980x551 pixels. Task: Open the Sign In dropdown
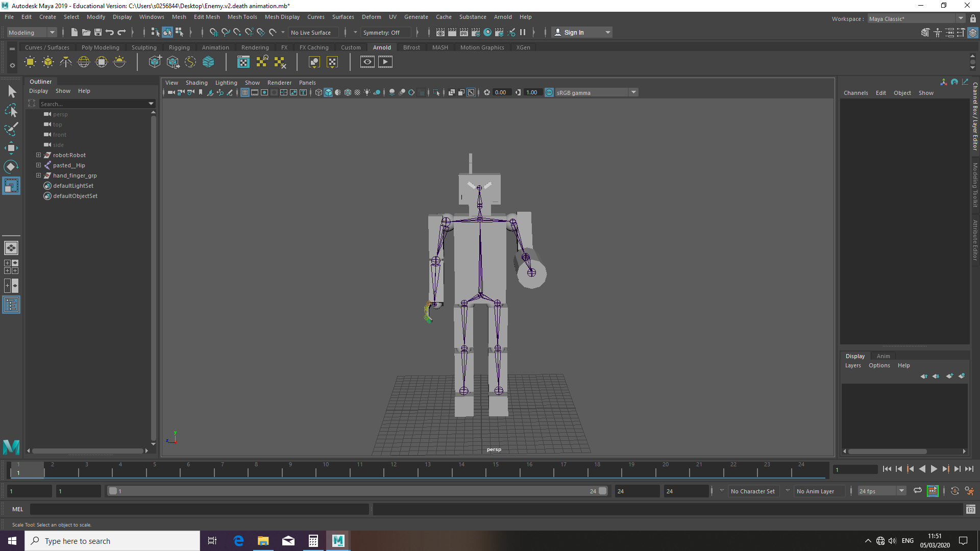(582, 32)
